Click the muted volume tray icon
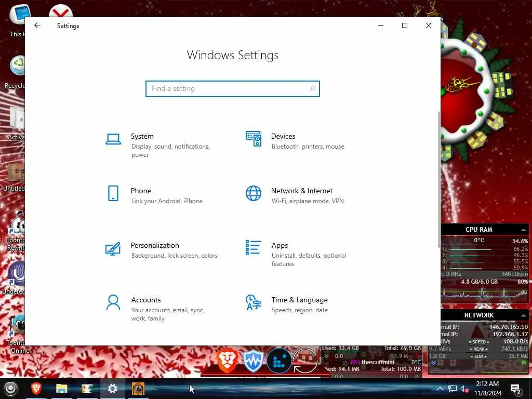 click(x=465, y=389)
